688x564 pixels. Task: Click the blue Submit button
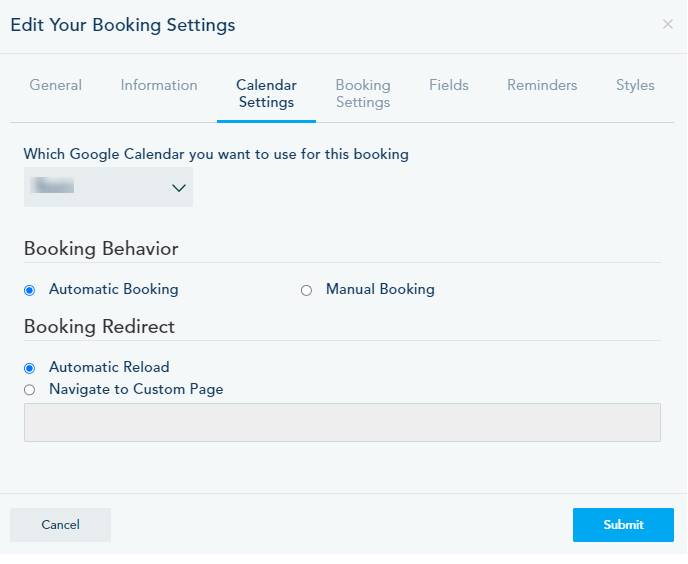(623, 525)
